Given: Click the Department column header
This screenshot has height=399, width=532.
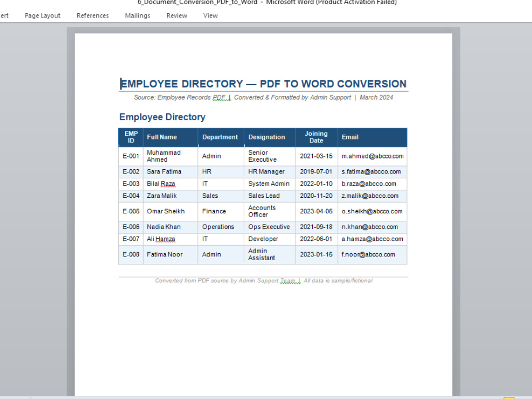Looking at the screenshot, I should click(x=221, y=137).
